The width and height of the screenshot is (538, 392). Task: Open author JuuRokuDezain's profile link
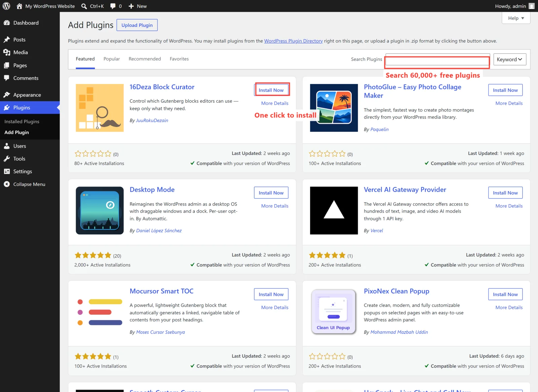tap(152, 121)
